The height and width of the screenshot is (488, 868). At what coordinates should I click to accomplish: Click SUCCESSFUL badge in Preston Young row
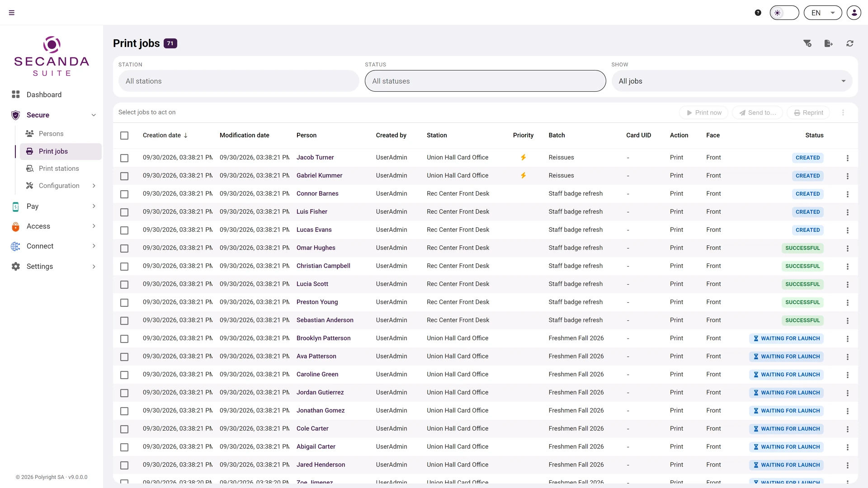coord(802,302)
